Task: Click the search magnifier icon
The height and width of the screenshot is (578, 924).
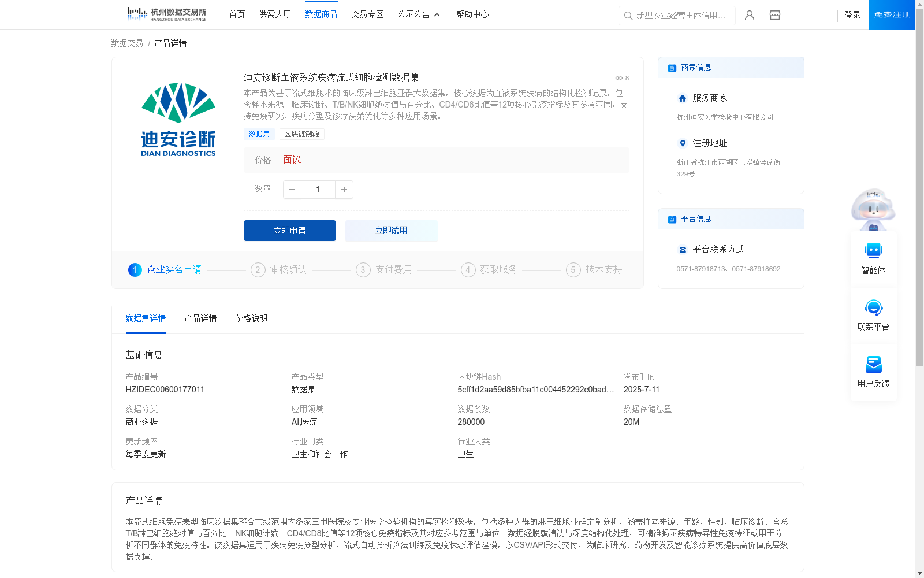Action: pos(628,16)
